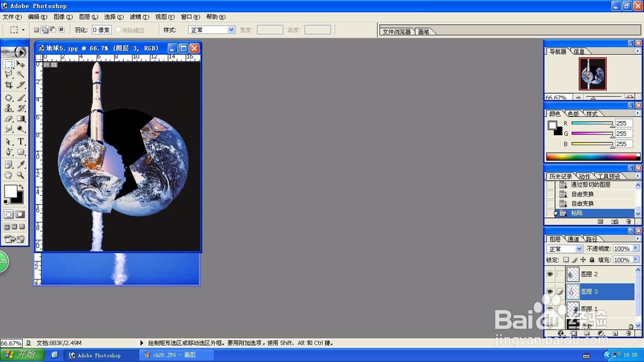Screen dimensions: 644x362
Task: Select the Gradient tool
Action: click(21, 119)
